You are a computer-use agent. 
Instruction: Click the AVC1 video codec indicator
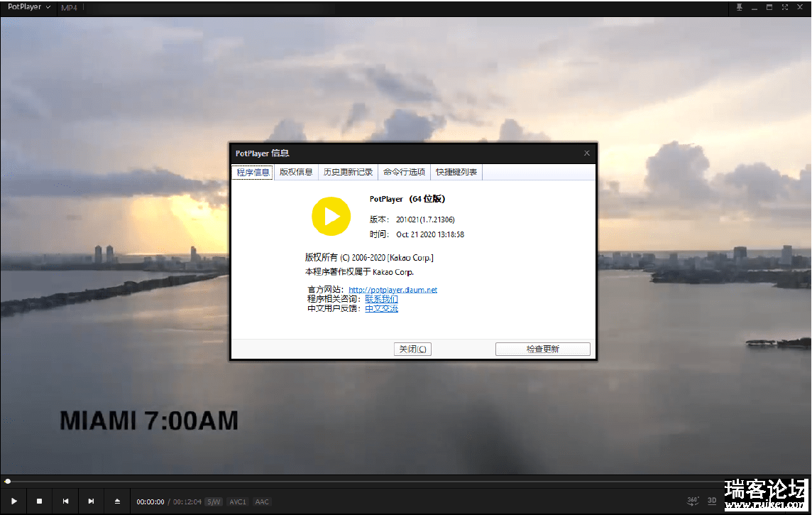point(238,502)
